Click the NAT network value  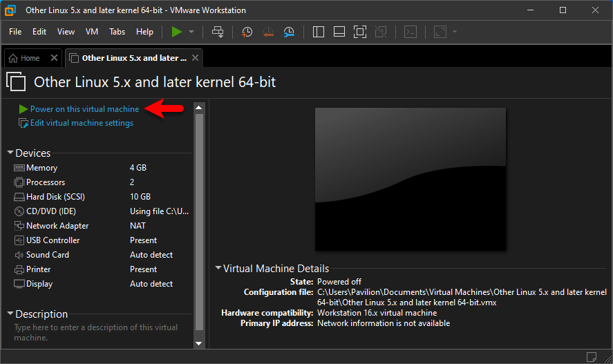pos(138,226)
